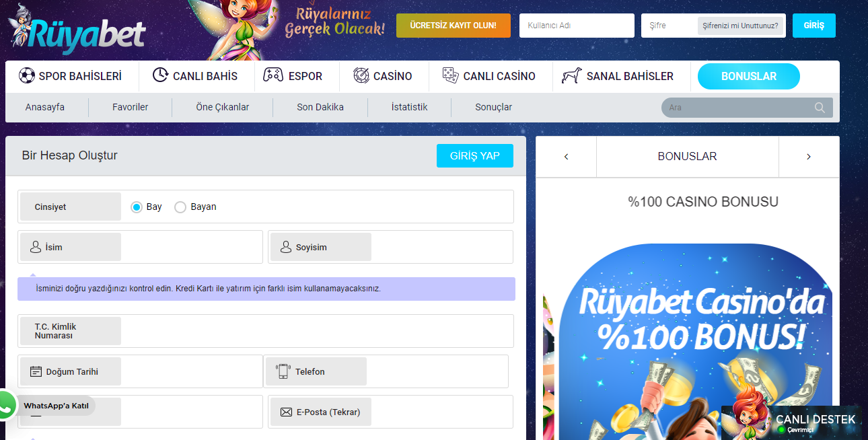Select the Bayan gender radio button

pyautogui.click(x=180, y=207)
